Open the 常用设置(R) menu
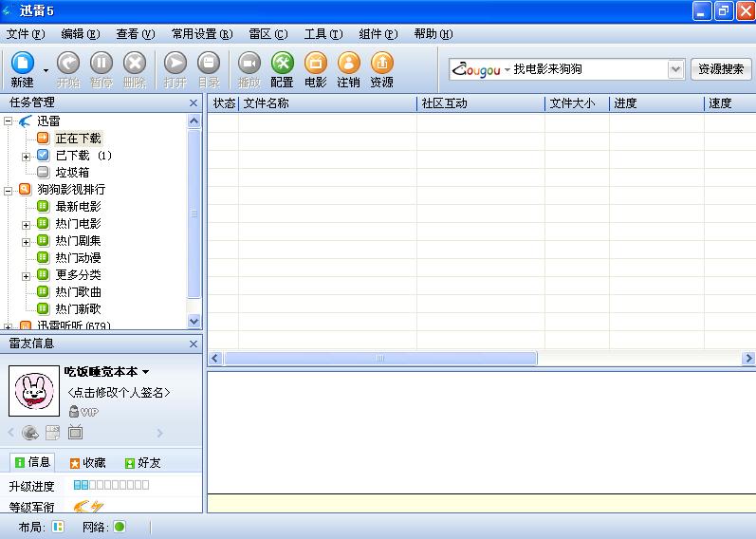Viewport: 756px width, 539px height. point(201,34)
